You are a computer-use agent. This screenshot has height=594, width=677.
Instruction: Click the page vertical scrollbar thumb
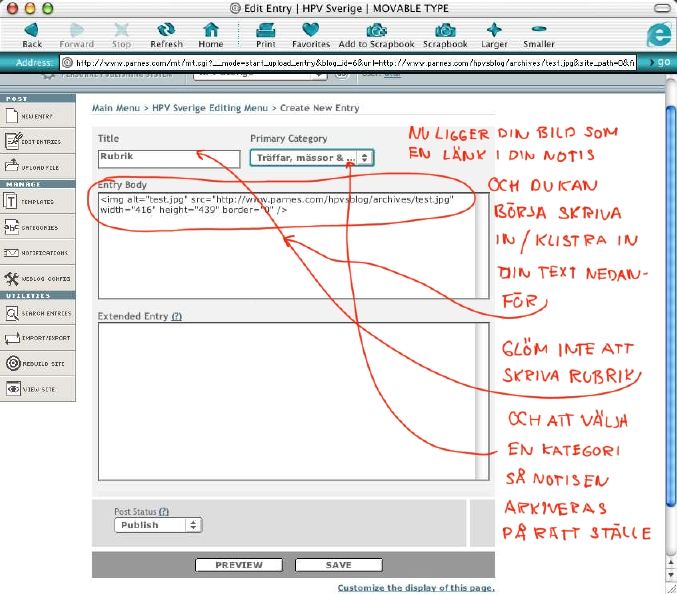tap(671, 306)
